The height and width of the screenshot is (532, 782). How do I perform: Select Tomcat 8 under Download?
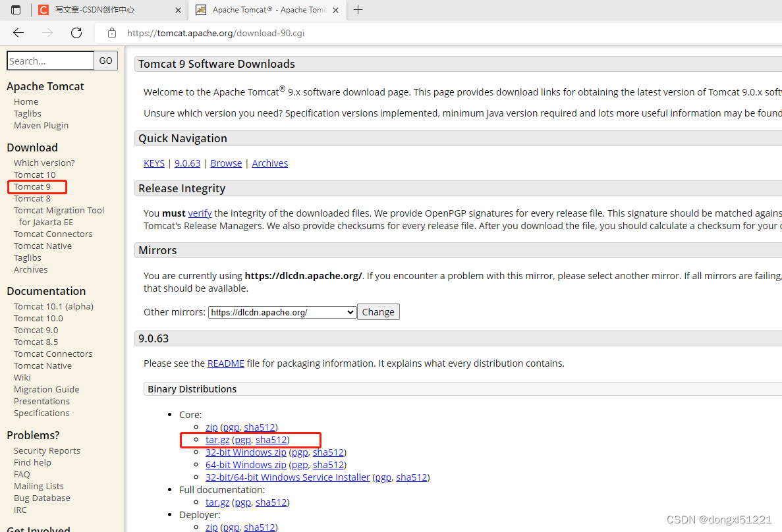coord(32,198)
